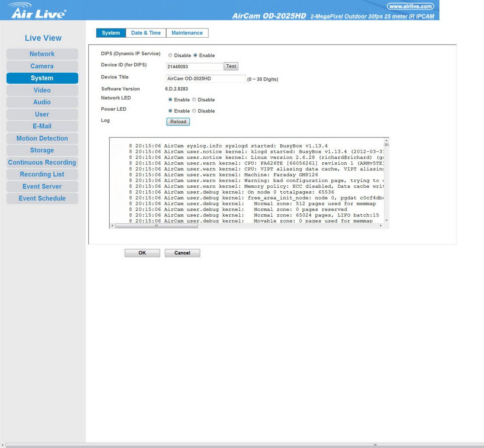Click the 'DIPS (Dynamic IP Service)' label
The image size is (484, 448).
click(131, 54)
